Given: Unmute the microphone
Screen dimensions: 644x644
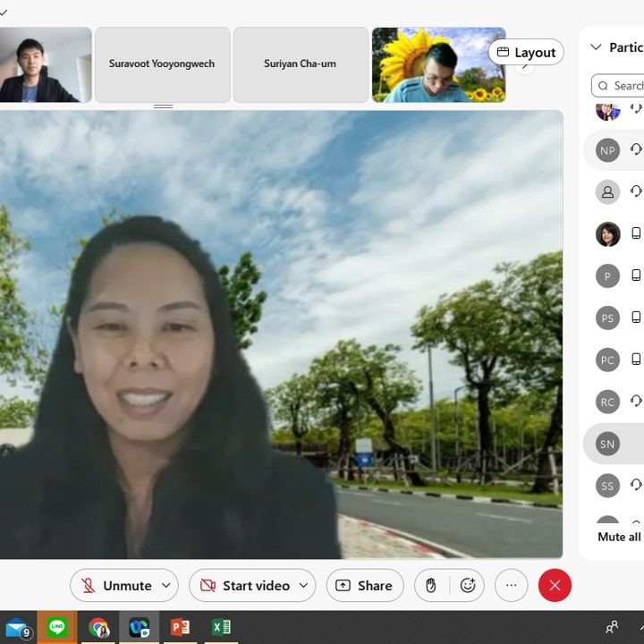Looking at the screenshot, I should [x=116, y=585].
